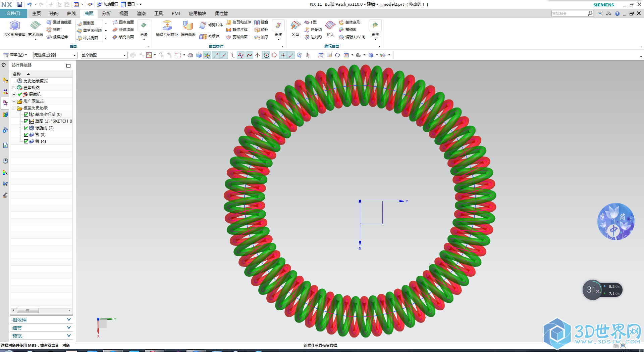
Task: Select the 通过曲线组 command
Action: tap(59, 22)
